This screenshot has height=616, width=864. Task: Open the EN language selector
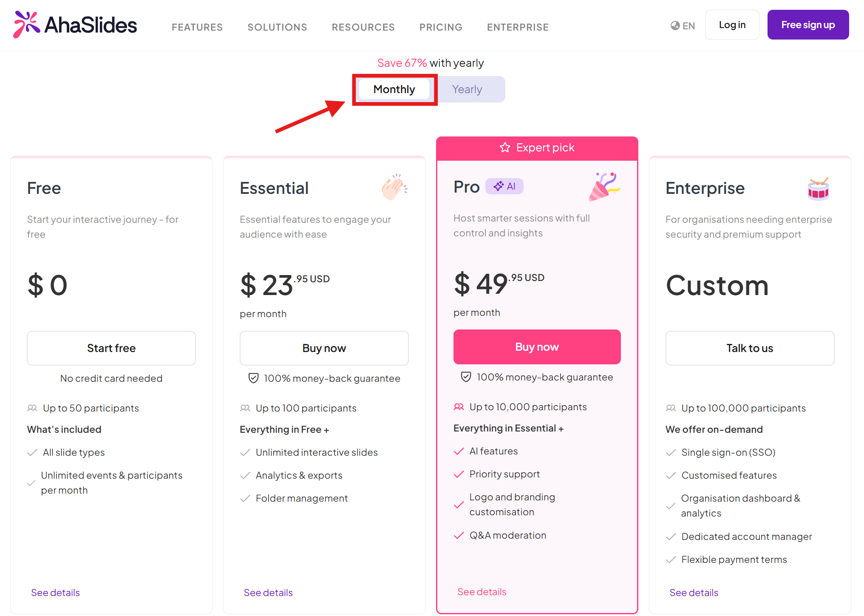[x=683, y=26]
